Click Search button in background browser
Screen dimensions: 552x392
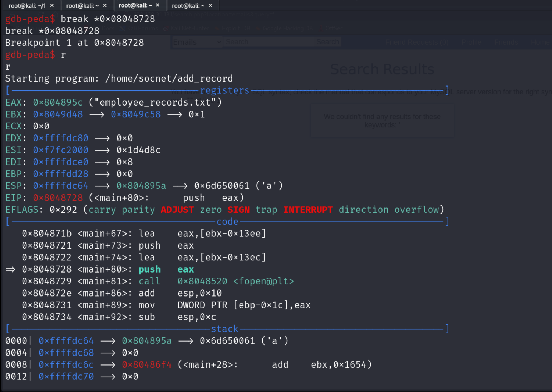coord(327,42)
